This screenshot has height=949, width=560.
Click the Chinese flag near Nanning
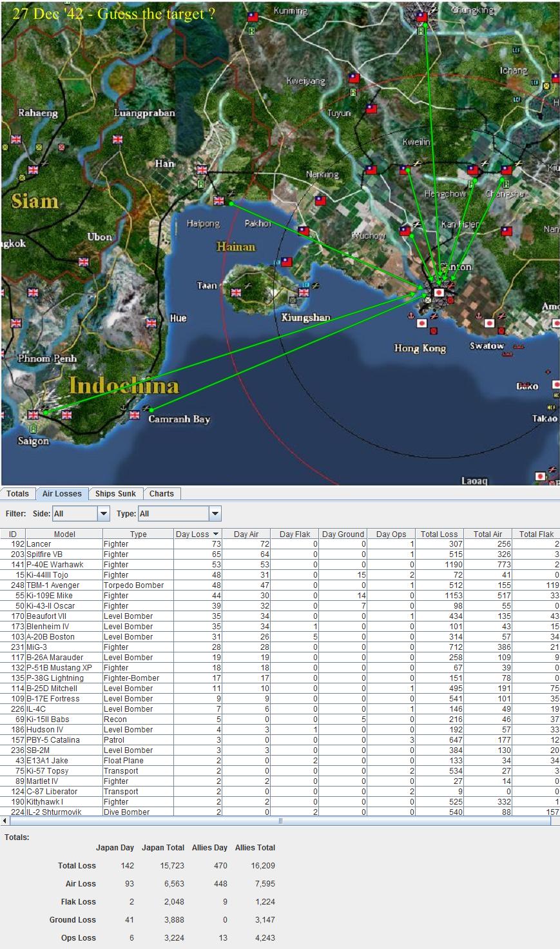[320, 201]
